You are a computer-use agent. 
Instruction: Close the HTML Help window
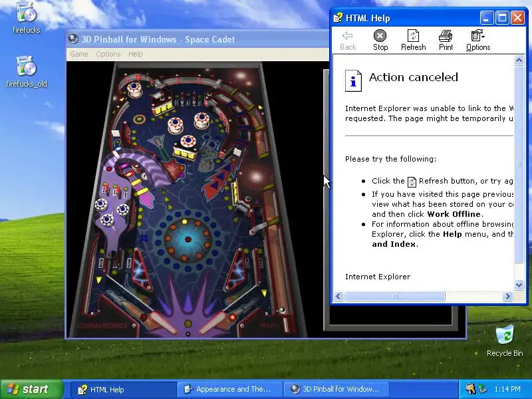pyautogui.click(x=518, y=18)
